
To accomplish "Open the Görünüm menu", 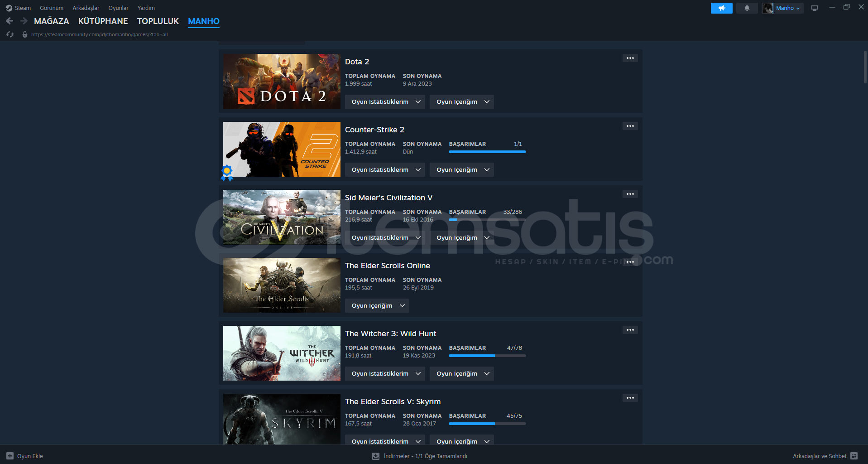I will click(x=52, y=8).
